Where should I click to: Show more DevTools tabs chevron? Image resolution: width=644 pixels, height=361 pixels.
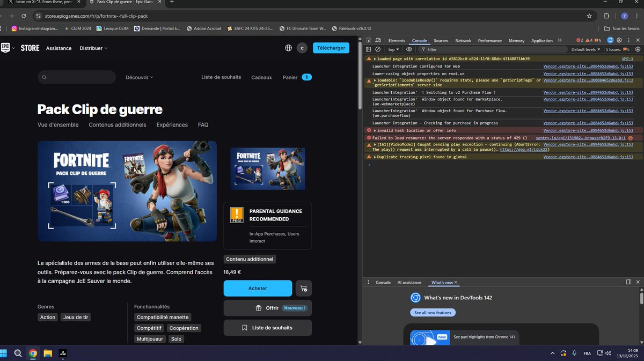(560, 40)
